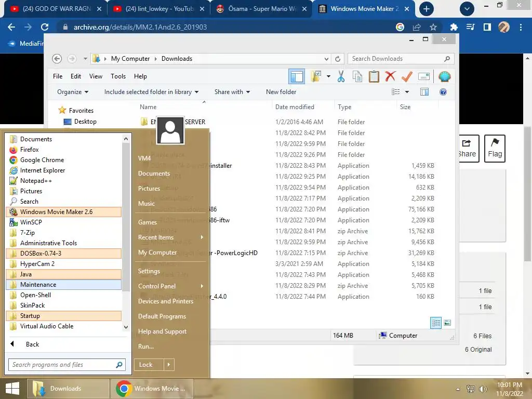Click the orange checkmark Properties icon
Image resolution: width=532 pixels, height=399 pixels.
407,76
